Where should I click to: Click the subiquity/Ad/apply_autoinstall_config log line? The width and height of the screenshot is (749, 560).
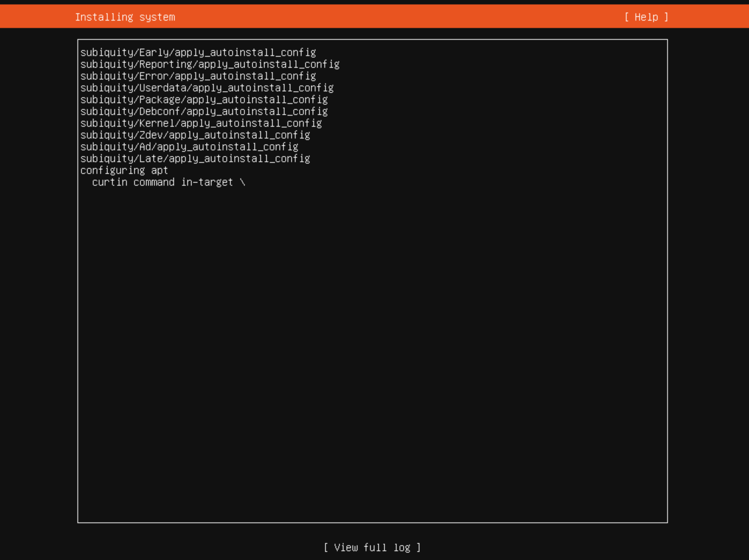point(189,147)
